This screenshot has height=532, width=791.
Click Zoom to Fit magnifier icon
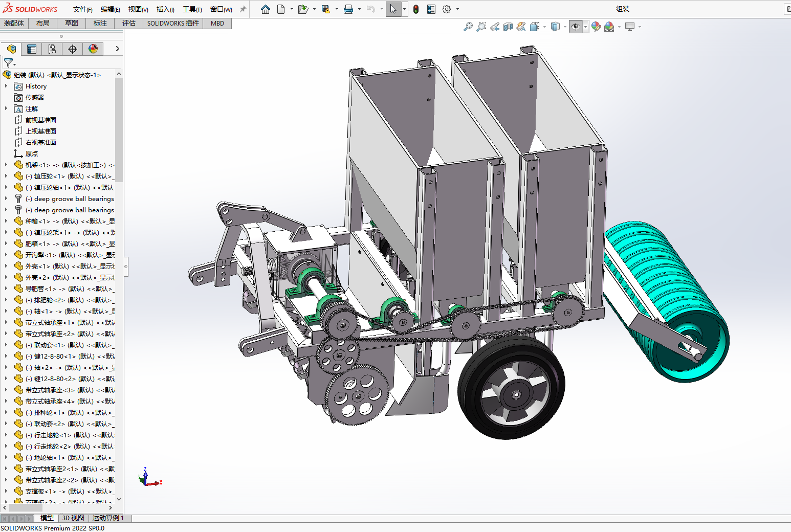point(468,27)
